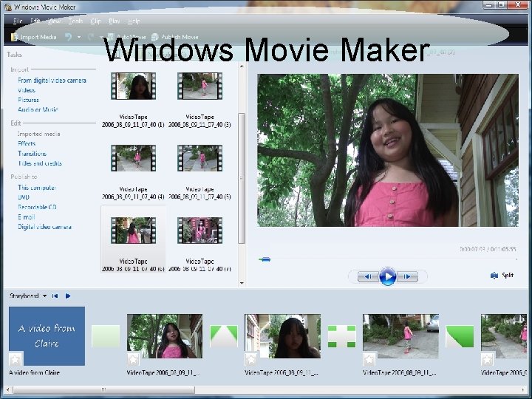Open Effects in Edit section

point(27,143)
